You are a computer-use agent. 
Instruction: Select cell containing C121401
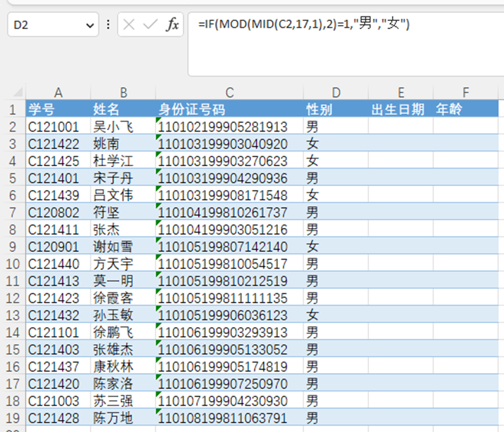click(58, 178)
